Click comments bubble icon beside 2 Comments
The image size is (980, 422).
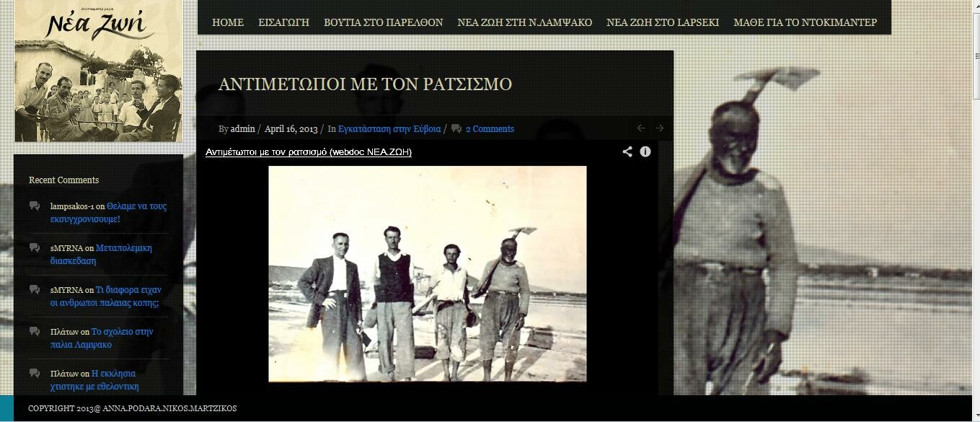[456, 129]
